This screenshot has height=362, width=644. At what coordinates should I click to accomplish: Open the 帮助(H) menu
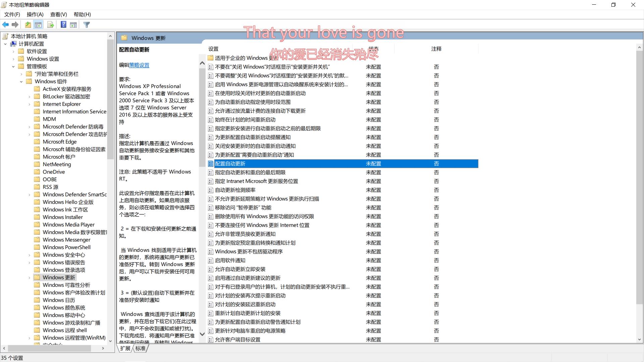coord(82,14)
